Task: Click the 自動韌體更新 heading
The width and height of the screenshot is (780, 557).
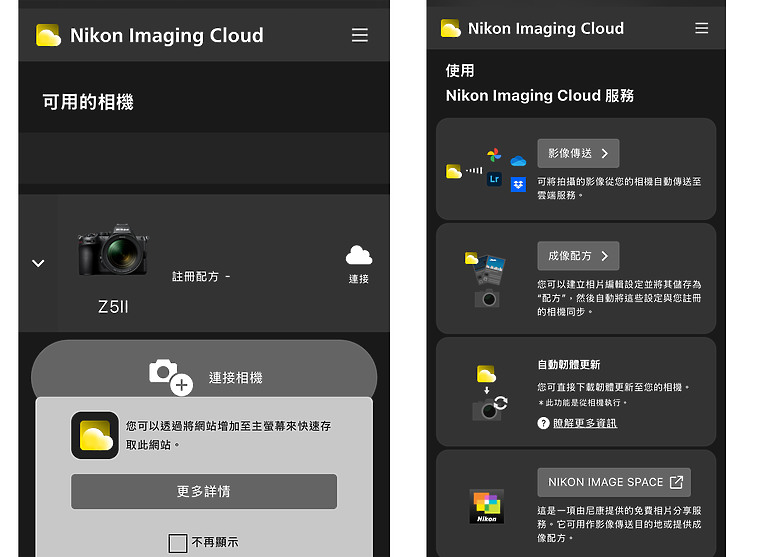Action: click(x=569, y=365)
